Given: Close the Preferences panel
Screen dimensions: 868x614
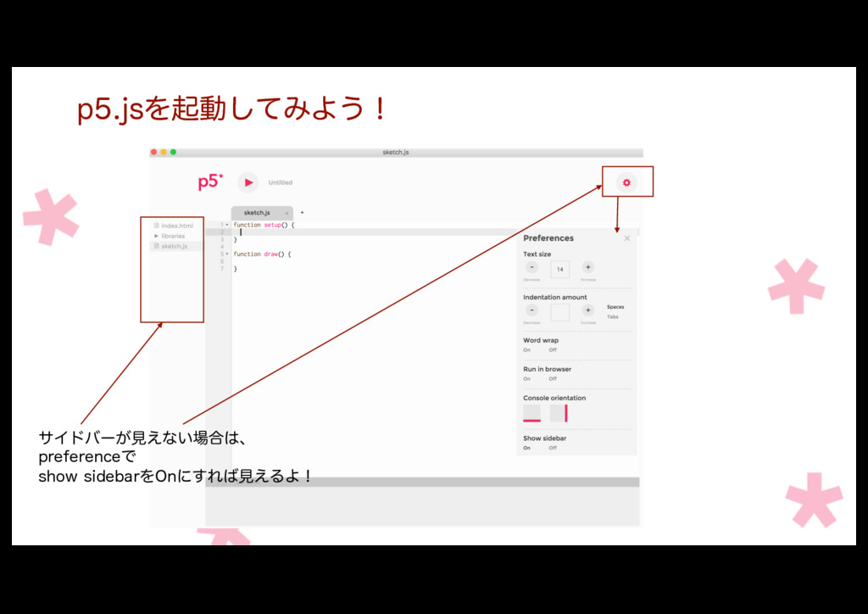Looking at the screenshot, I should pyautogui.click(x=626, y=238).
